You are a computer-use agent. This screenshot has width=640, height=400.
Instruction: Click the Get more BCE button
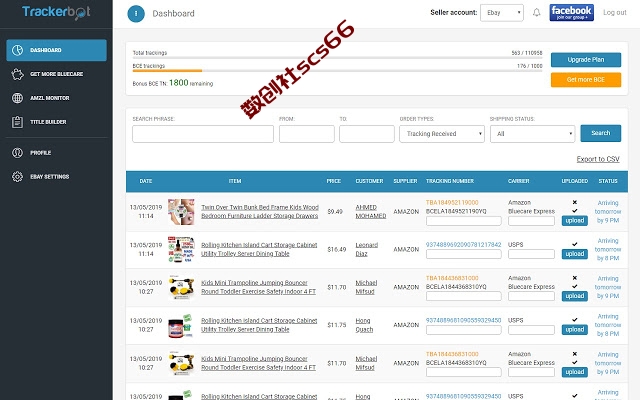586,80
